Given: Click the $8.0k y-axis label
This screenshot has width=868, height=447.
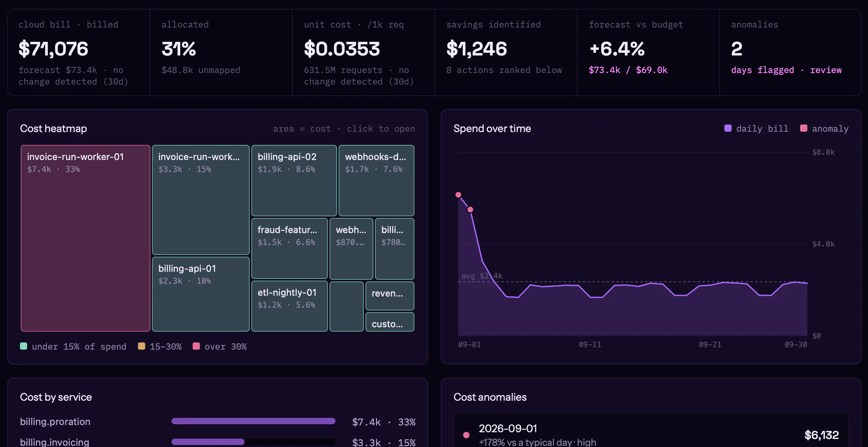Looking at the screenshot, I should pos(824,152).
